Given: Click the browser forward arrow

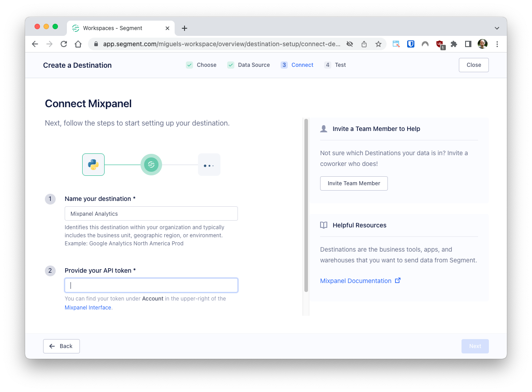Looking at the screenshot, I should click(x=49, y=44).
